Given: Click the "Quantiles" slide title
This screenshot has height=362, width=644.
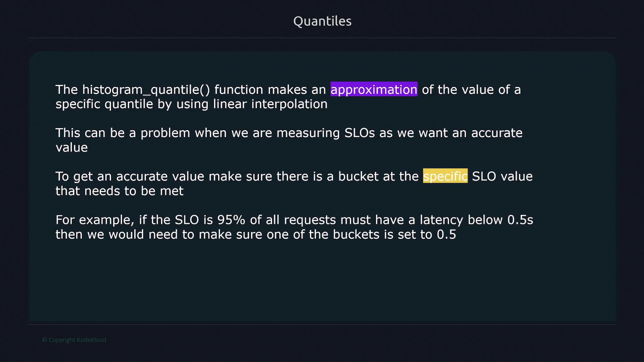Looking at the screenshot, I should click(322, 21).
